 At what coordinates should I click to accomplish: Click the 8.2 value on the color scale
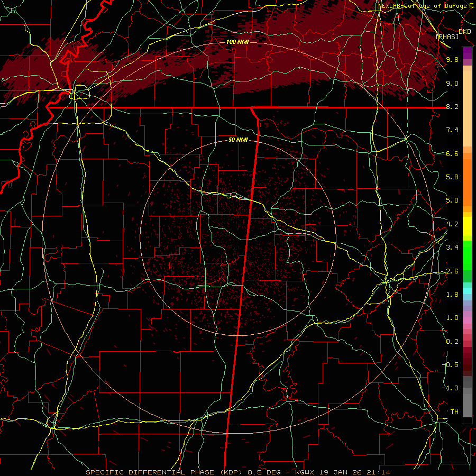452,106
